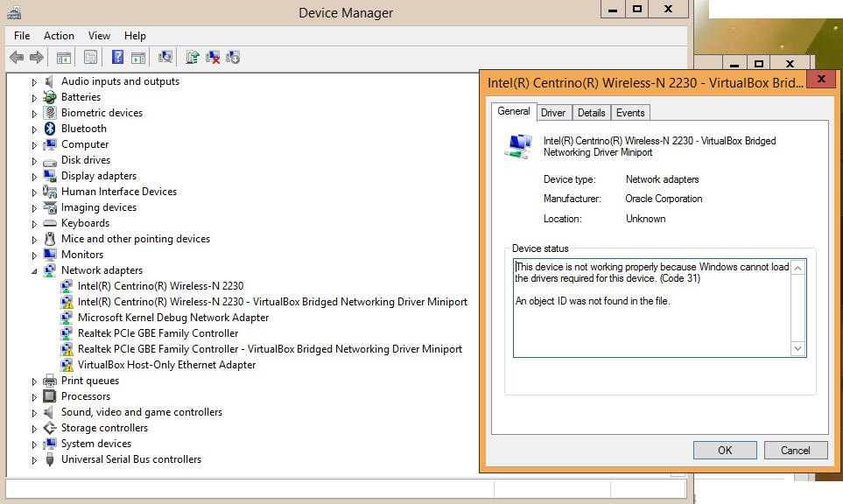843x504 pixels.
Task: Scan for hardware changes via toolbar icon
Action: pyautogui.click(x=165, y=57)
